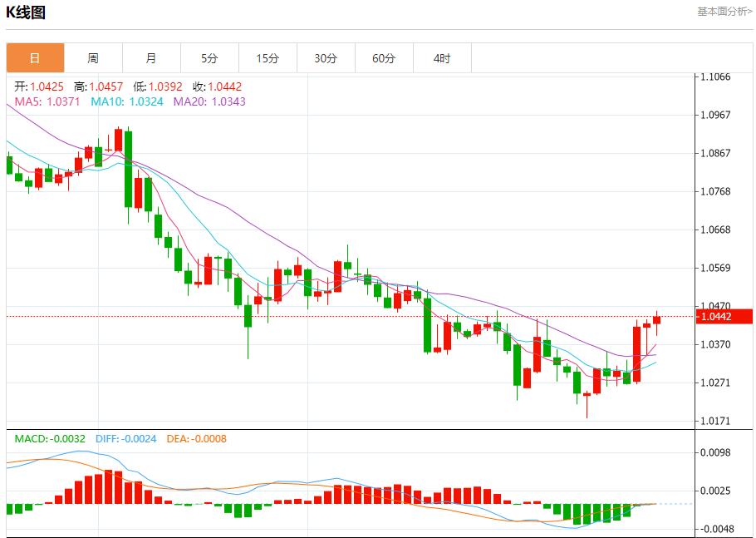
Task: Open the 基本面分析 link
Action: pos(724,12)
